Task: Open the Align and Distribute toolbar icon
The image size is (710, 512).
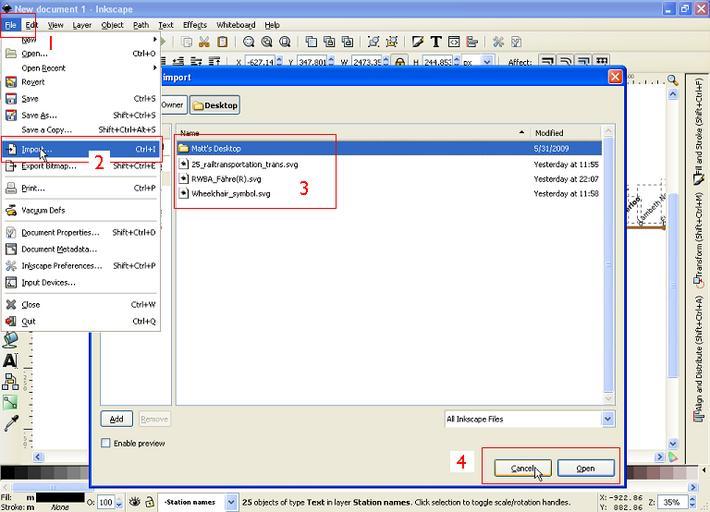Action: [472, 42]
